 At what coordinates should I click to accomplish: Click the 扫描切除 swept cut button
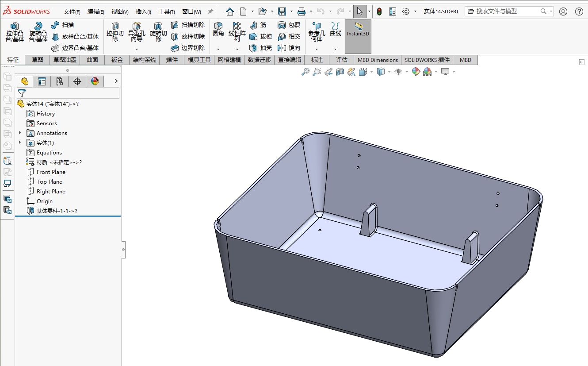click(188, 25)
